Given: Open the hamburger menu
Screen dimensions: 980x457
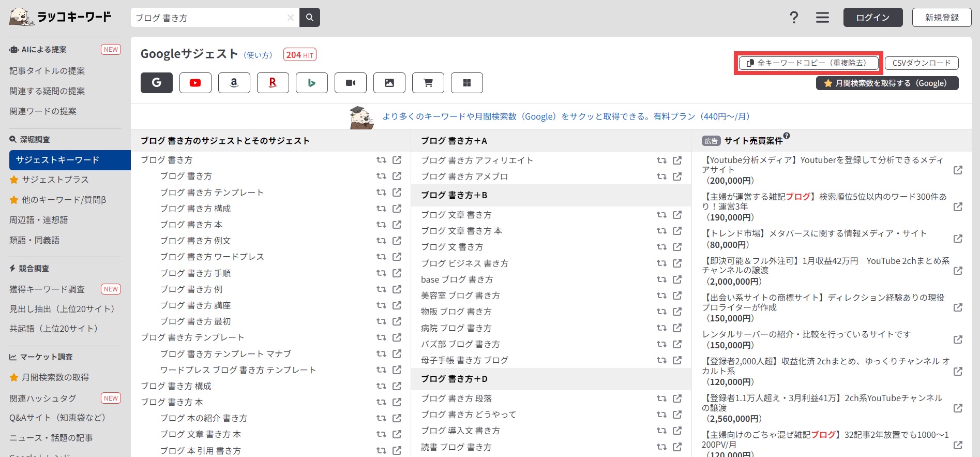Looking at the screenshot, I should tap(823, 18).
